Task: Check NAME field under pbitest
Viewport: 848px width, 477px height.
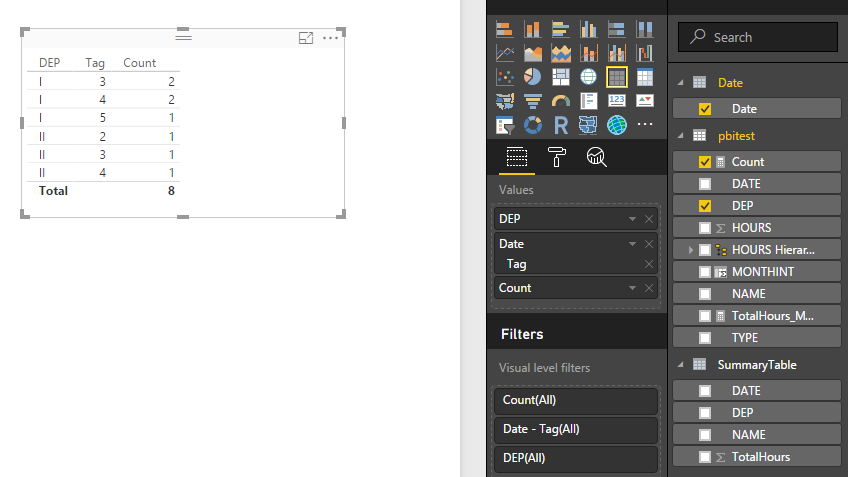Action: pyautogui.click(x=705, y=294)
